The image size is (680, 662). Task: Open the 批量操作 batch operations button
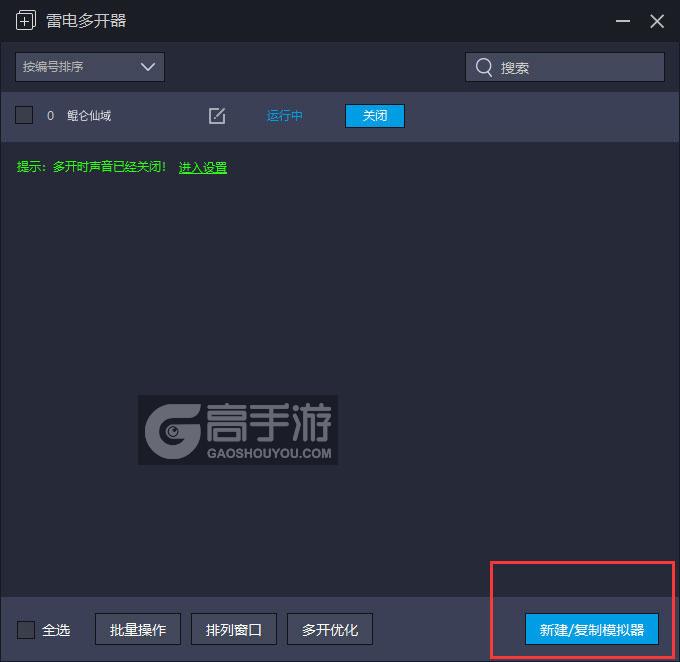138,629
